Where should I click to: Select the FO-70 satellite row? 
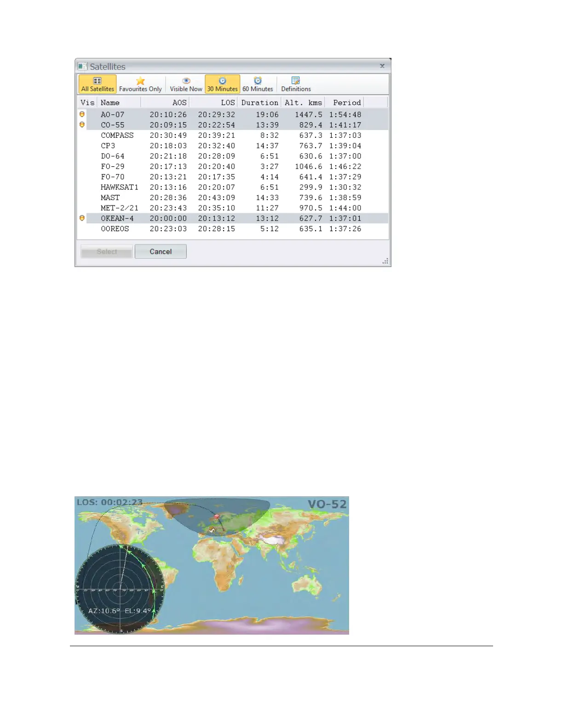click(x=233, y=177)
